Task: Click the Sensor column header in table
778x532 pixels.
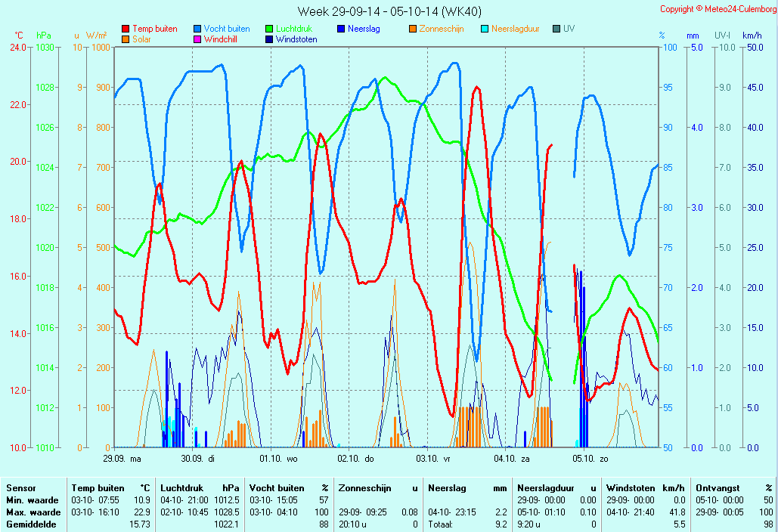Action: click(x=21, y=488)
